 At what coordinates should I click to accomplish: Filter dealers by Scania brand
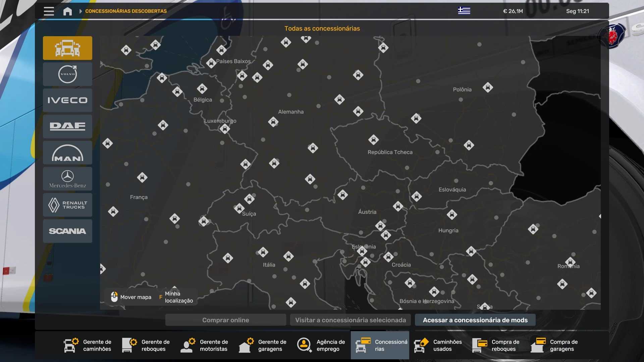(x=67, y=231)
